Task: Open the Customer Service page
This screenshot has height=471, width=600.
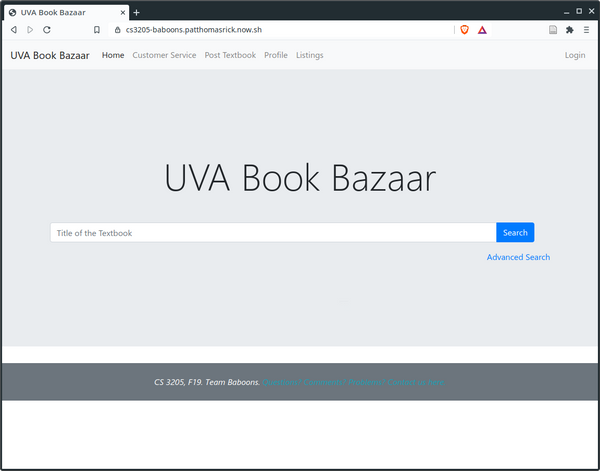Action: 164,55
